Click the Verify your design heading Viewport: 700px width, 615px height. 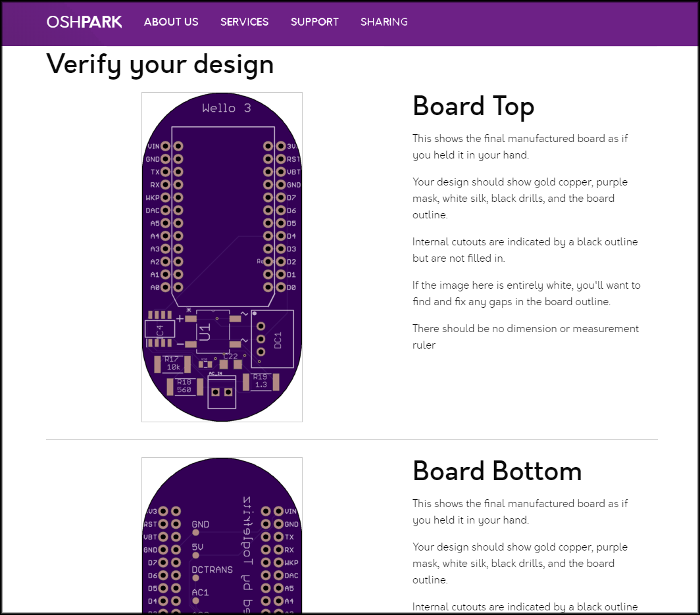click(x=160, y=64)
